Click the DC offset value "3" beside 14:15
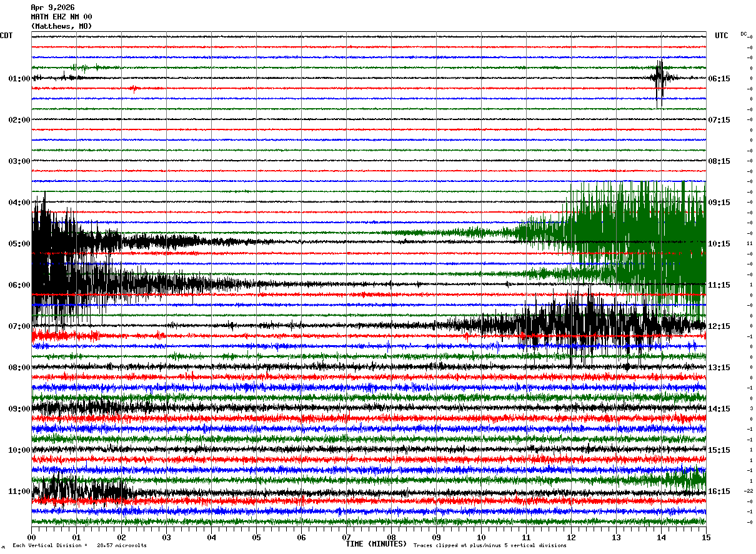756x554 pixels. click(751, 408)
